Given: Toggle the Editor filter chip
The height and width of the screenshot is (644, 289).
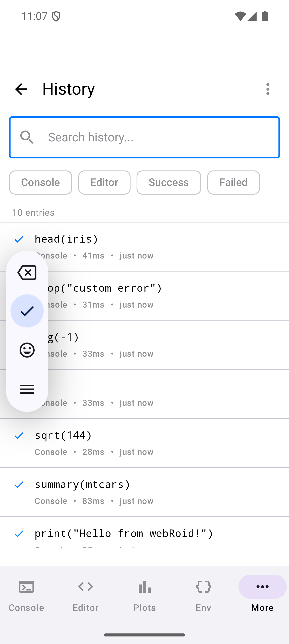Looking at the screenshot, I should coord(104,183).
